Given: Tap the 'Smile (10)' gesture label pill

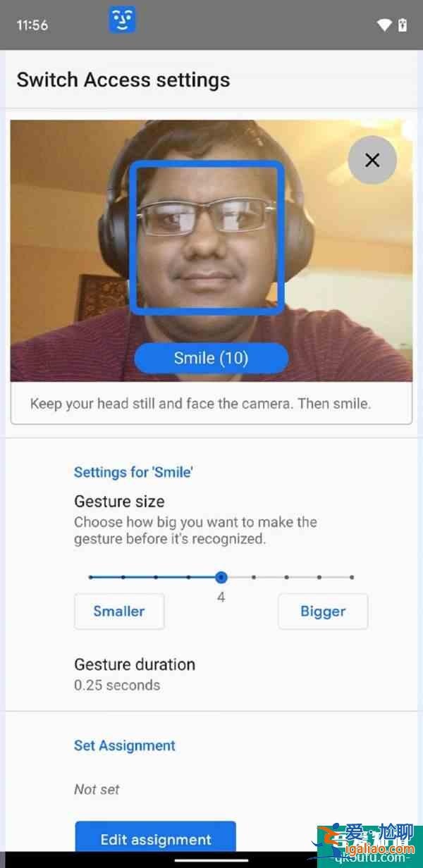Looking at the screenshot, I should (211, 359).
